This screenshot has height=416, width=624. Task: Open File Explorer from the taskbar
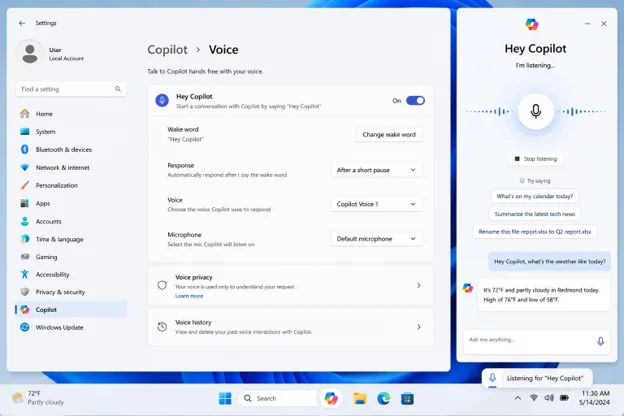pos(360,398)
